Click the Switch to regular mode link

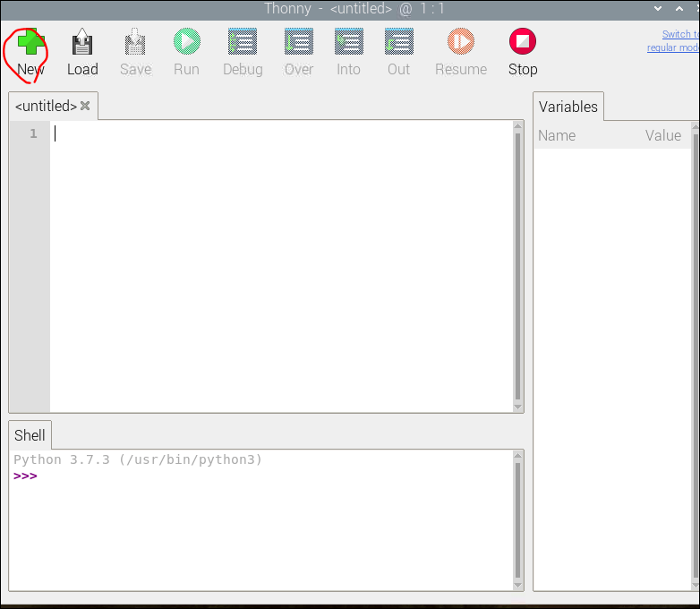[673, 40]
